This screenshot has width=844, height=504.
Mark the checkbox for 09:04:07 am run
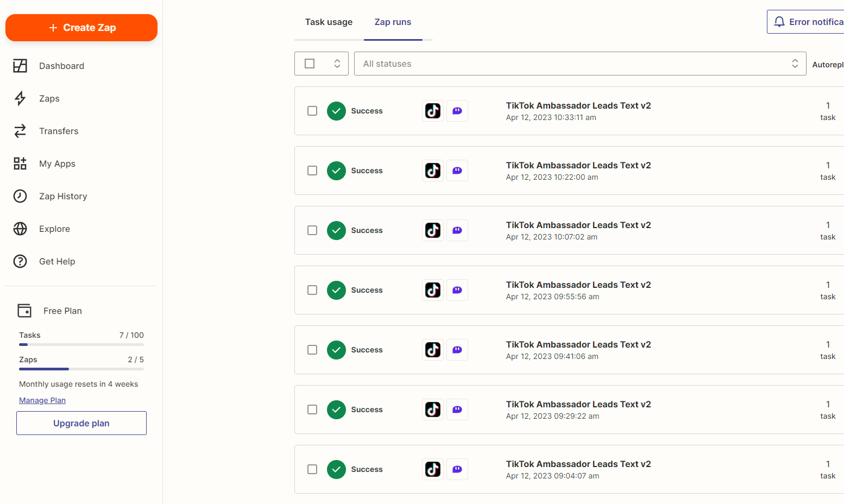point(312,469)
